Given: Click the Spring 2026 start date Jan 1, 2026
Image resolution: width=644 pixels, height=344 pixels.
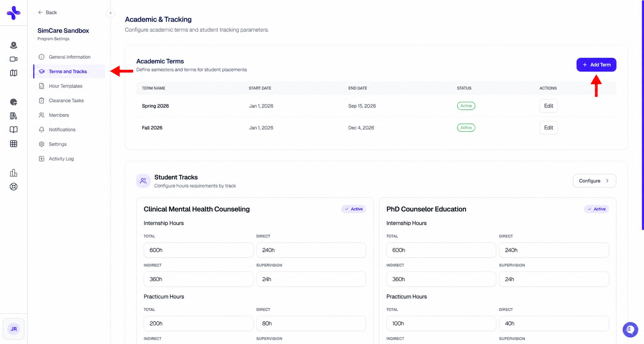Looking at the screenshot, I should (261, 106).
